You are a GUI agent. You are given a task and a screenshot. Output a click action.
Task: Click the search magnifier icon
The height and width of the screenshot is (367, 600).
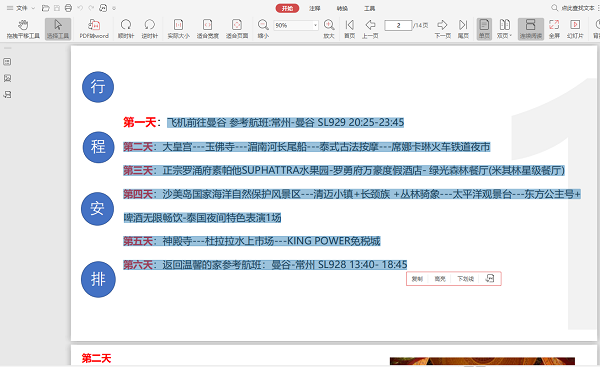click(554, 8)
